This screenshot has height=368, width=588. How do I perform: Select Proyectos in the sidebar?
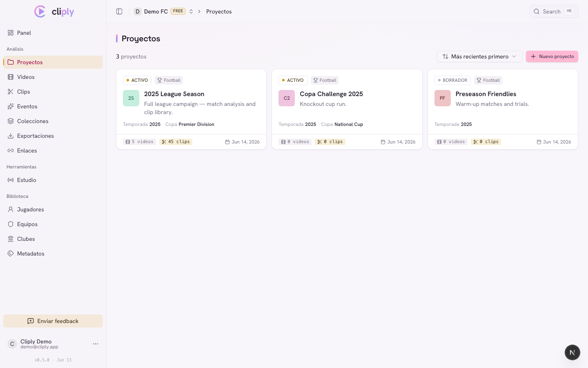click(53, 62)
